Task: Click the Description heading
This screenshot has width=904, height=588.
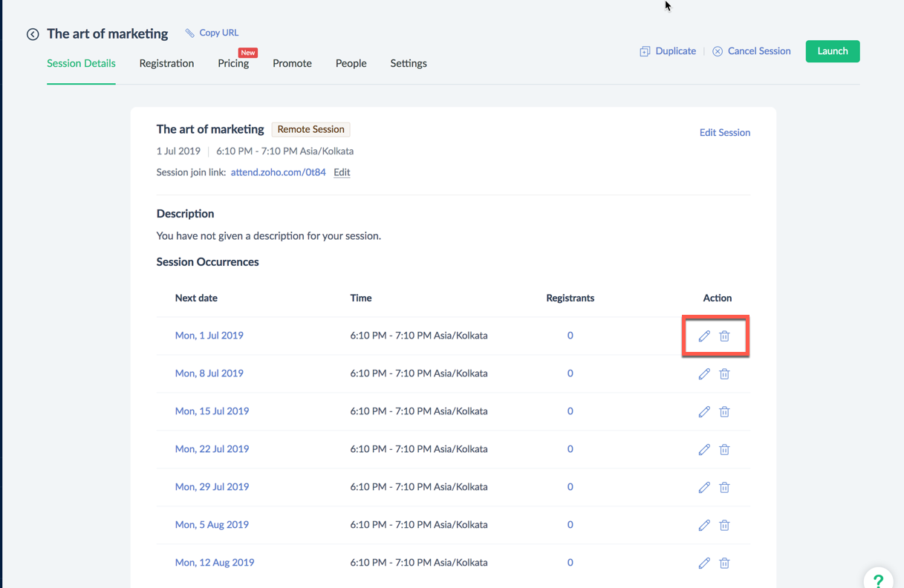Action: point(185,214)
